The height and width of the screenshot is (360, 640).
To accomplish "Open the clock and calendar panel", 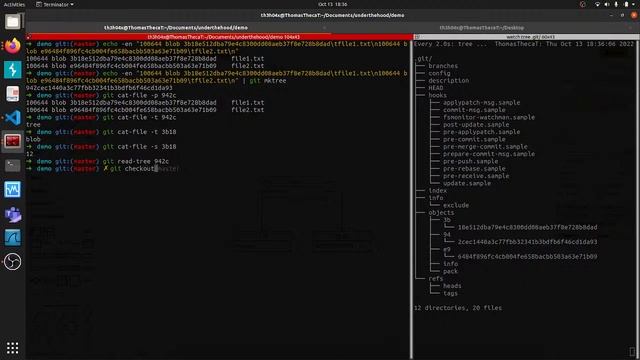I will (333, 4).
